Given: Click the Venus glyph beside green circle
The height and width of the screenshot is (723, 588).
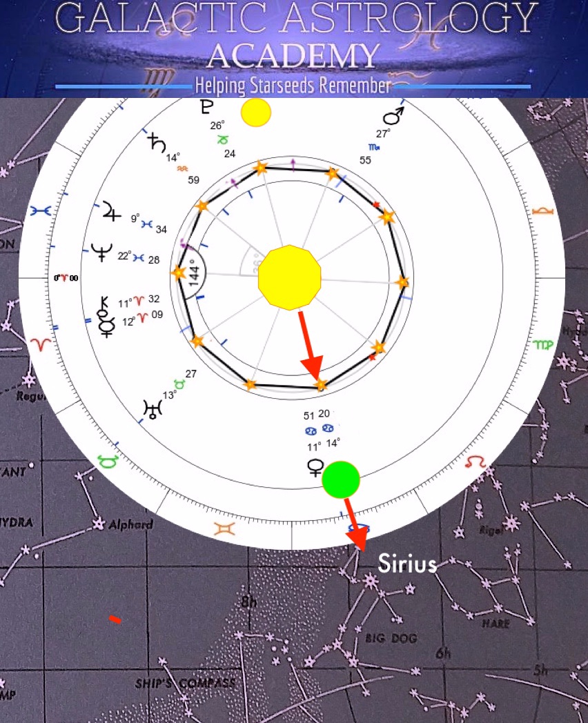Looking at the screenshot, I should click(315, 468).
